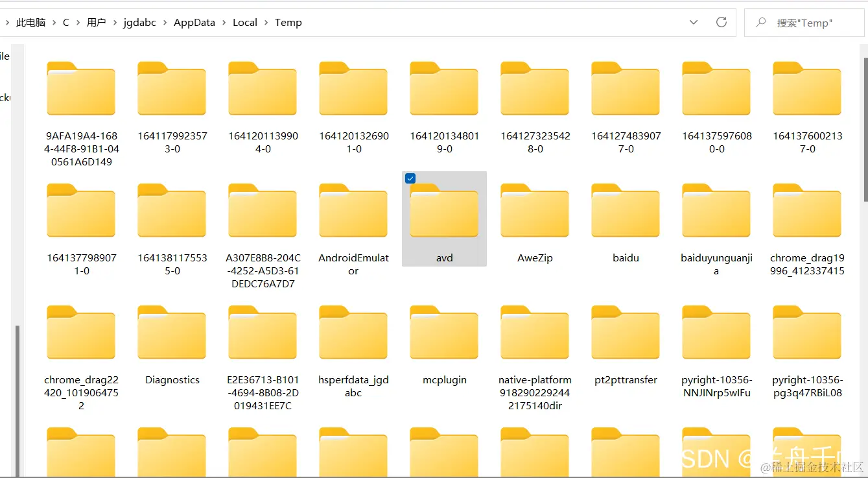Click the pt2pttransfer name label
This screenshot has height=478, width=868.
coord(626,380)
